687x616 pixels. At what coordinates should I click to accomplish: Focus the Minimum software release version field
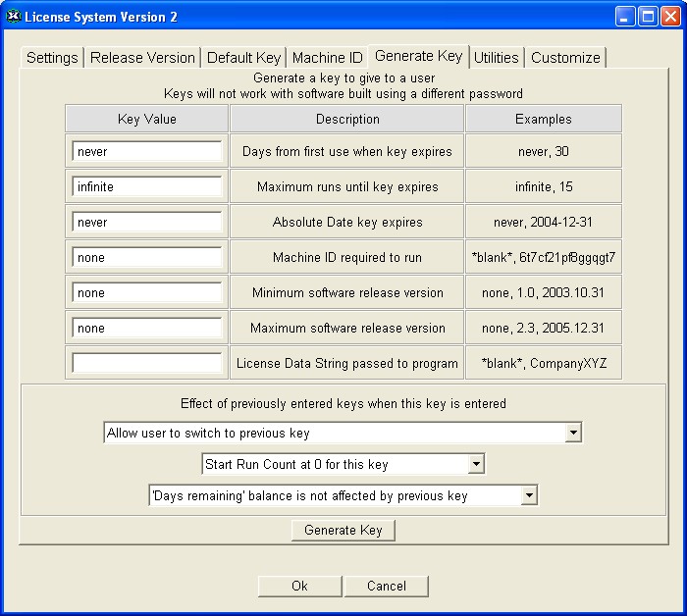[147, 293]
